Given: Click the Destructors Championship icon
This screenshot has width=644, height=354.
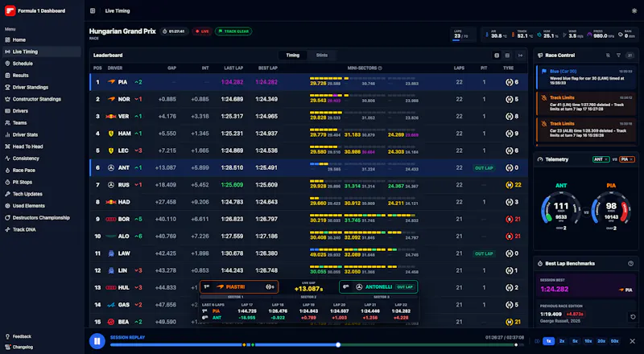Looking at the screenshot, I should (x=7, y=218).
